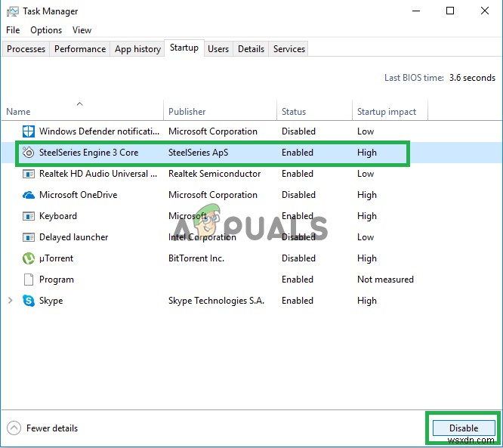The height and width of the screenshot is (448, 503).
Task: Select the Keyboard entry name
Action: tap(58, 216)
